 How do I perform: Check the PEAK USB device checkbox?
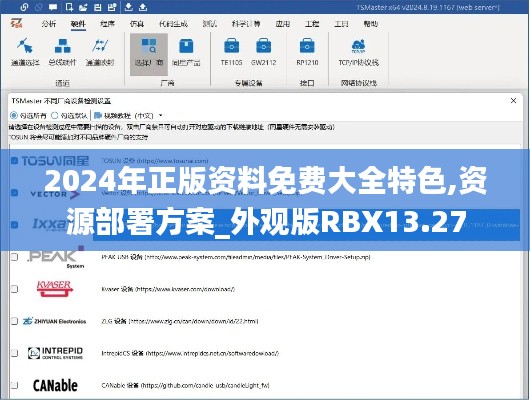click(14, 257)
